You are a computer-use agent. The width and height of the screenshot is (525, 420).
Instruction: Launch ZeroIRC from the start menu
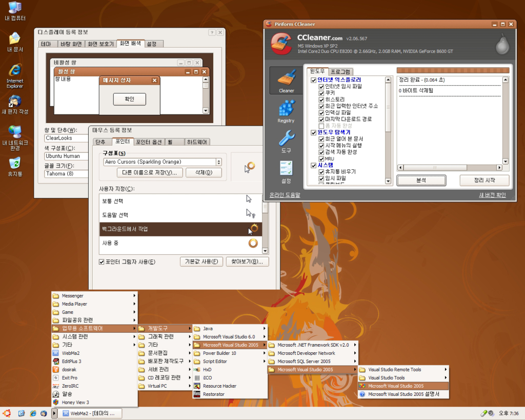[x=95, y=386]
